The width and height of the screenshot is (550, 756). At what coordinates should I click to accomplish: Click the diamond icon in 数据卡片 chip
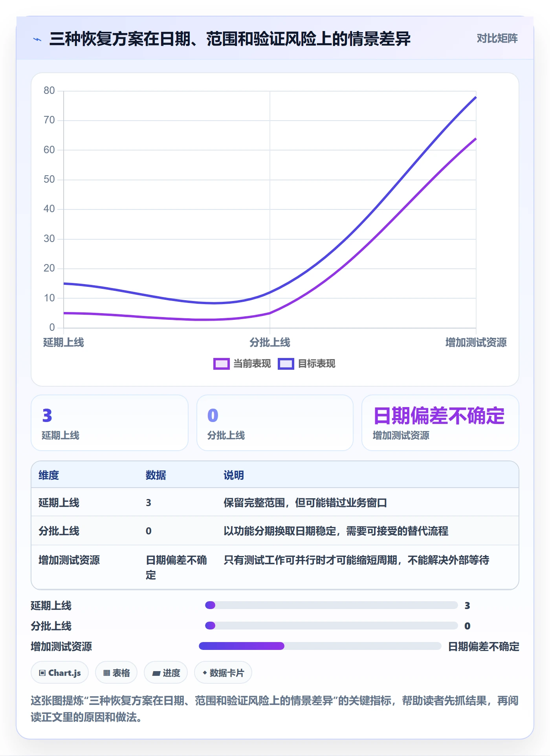click(x=205, y=673)
